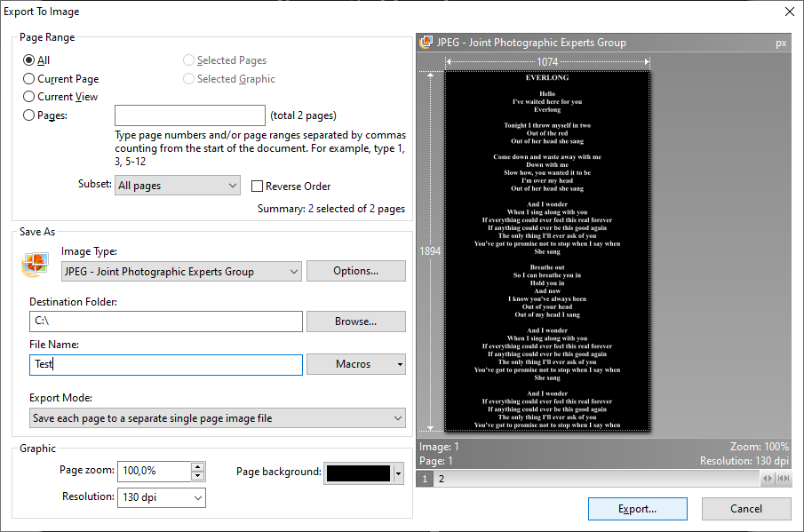Click the Page zoom field 100,0%

[x=155, y=471]
